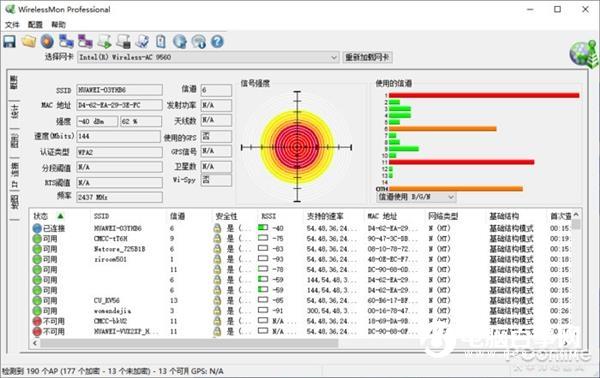Open the 配置 menu
Image resolution: width=600 pixels, height=378 pixels.
35,25
